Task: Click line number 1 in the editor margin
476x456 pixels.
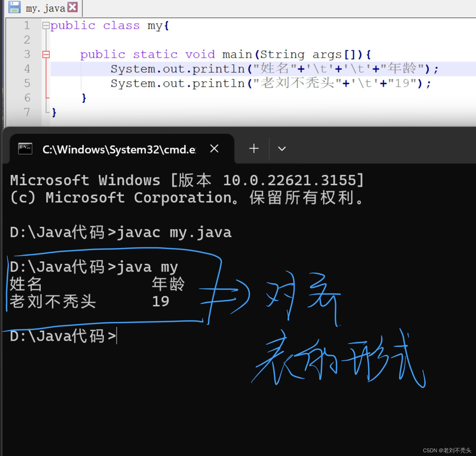Action: point(27,26)
